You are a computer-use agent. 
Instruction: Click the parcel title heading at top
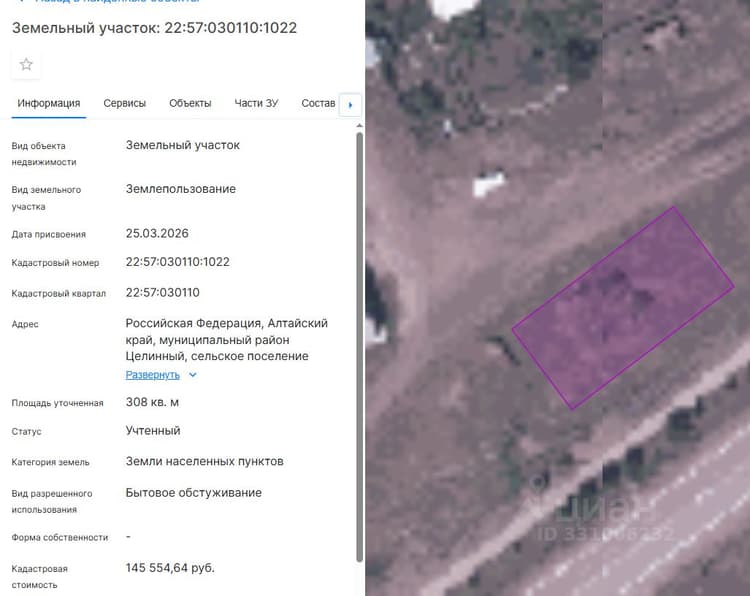coord(154,28)
